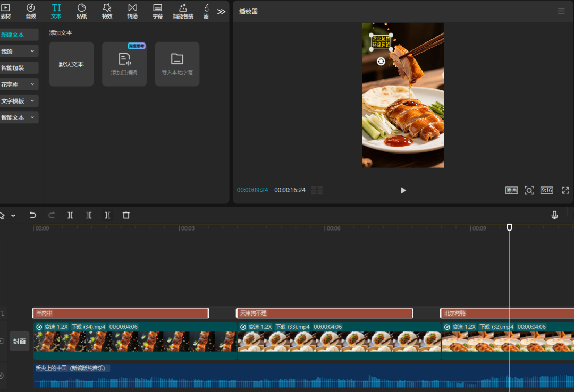
Task: Click the microphone voiceover recording icon
Action: [554, 215]
